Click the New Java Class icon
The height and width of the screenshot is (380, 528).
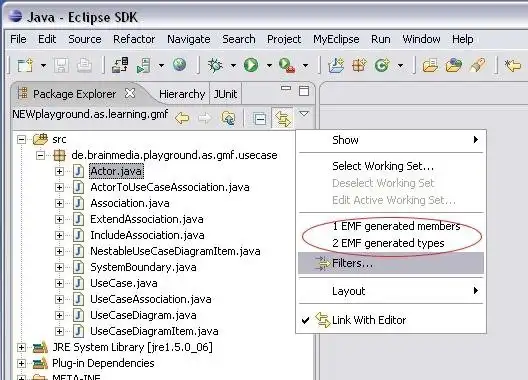[x=382, y=65]
